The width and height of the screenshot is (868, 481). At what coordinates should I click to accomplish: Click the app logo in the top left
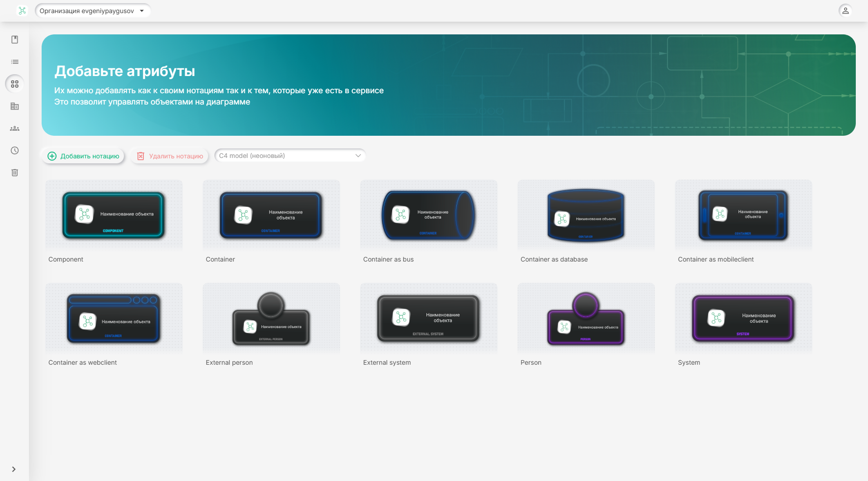pos(22,11)
